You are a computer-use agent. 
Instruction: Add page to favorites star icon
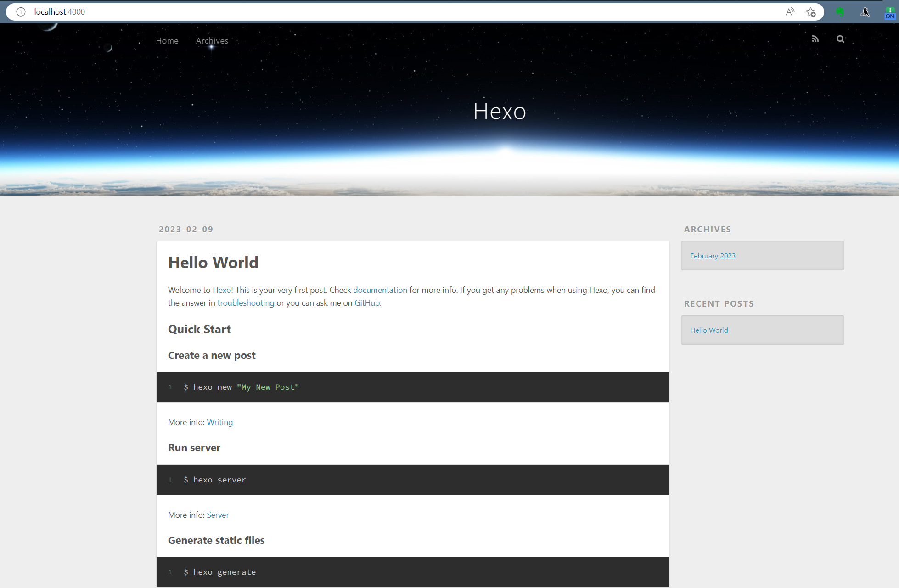click(x=811, y=12)
